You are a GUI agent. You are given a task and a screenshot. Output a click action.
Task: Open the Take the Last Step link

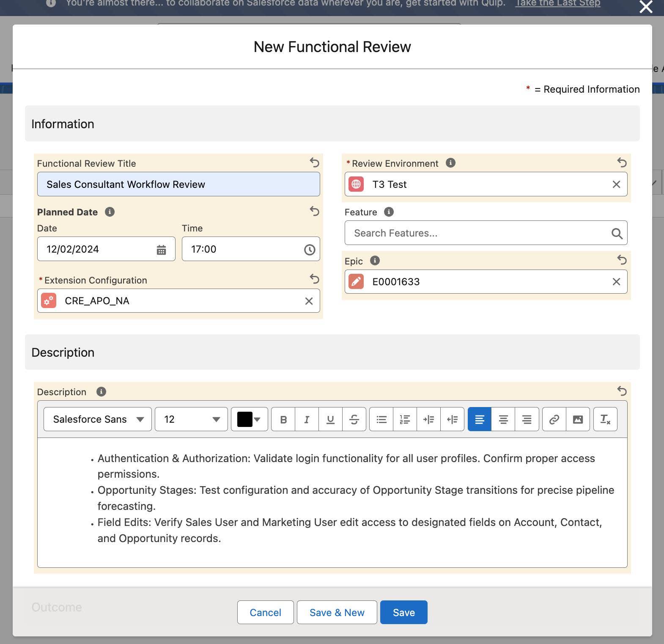[558, 3]
